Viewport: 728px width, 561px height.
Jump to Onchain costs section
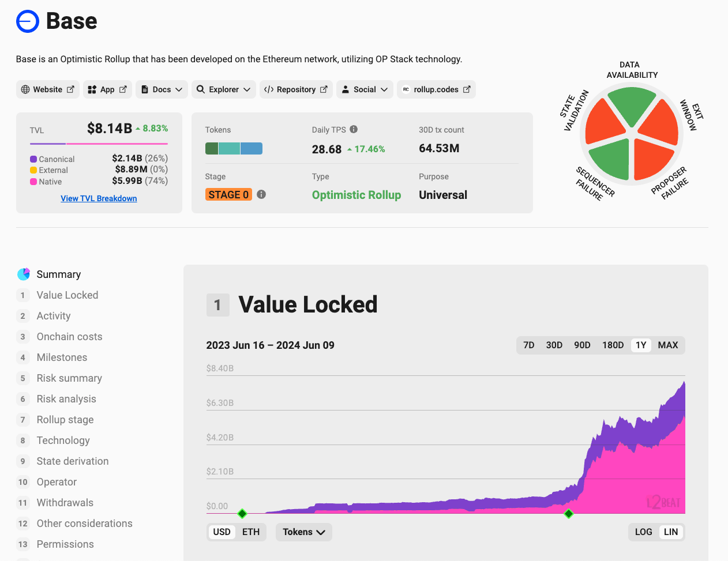click(69, 337)
